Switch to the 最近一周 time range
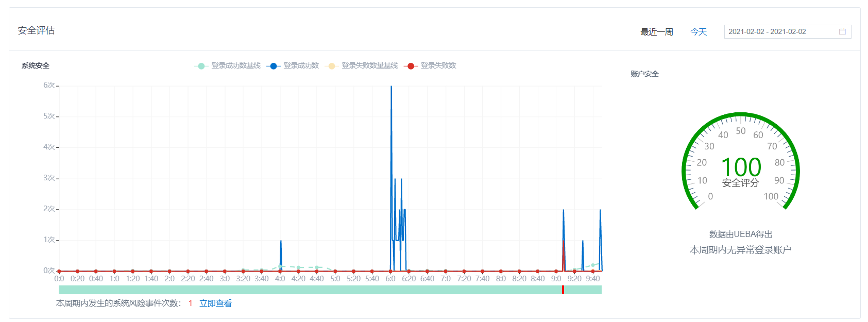 (656, 32)
